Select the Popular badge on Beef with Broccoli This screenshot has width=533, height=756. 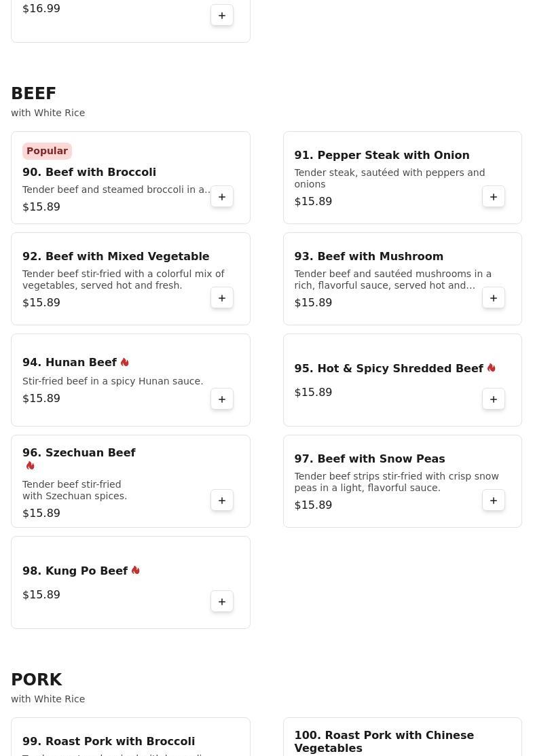tap(48, 151)
